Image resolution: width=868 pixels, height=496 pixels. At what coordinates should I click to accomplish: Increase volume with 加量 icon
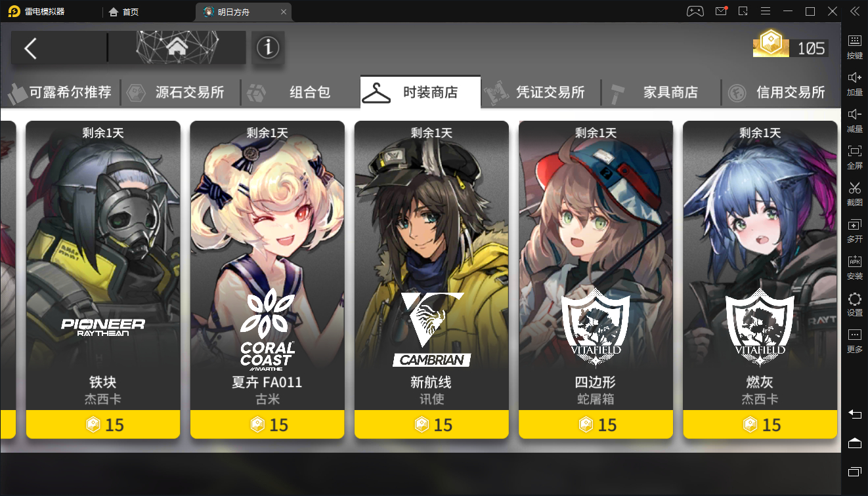click(x=854, y=83)
